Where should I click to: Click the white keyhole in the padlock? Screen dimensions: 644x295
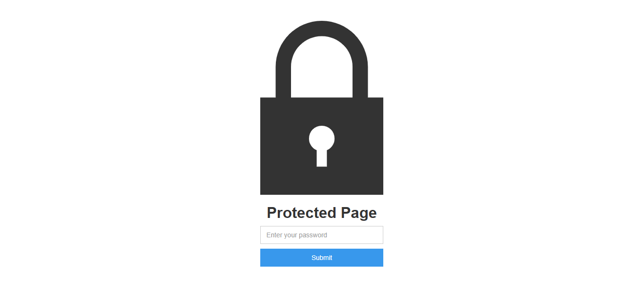pos(322,146)
